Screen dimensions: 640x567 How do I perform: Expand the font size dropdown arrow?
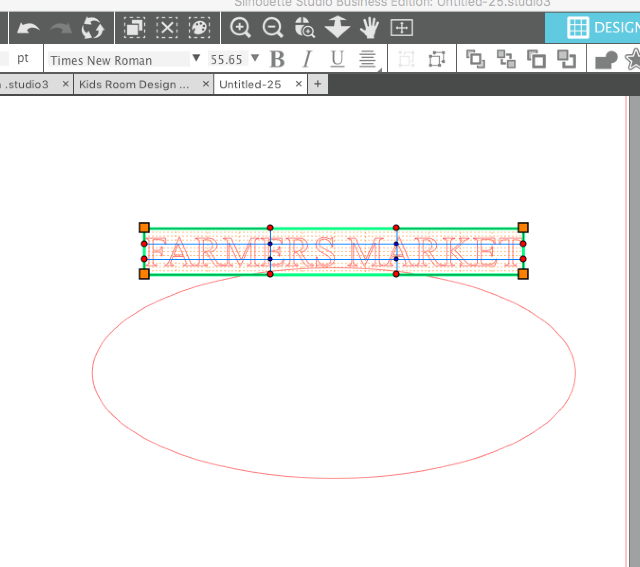click(255, 58)
